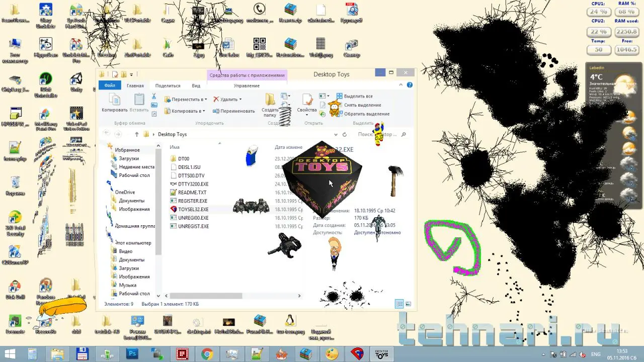Open the Управление ribbon tab
644x362 pixels.
coord(247,86)
